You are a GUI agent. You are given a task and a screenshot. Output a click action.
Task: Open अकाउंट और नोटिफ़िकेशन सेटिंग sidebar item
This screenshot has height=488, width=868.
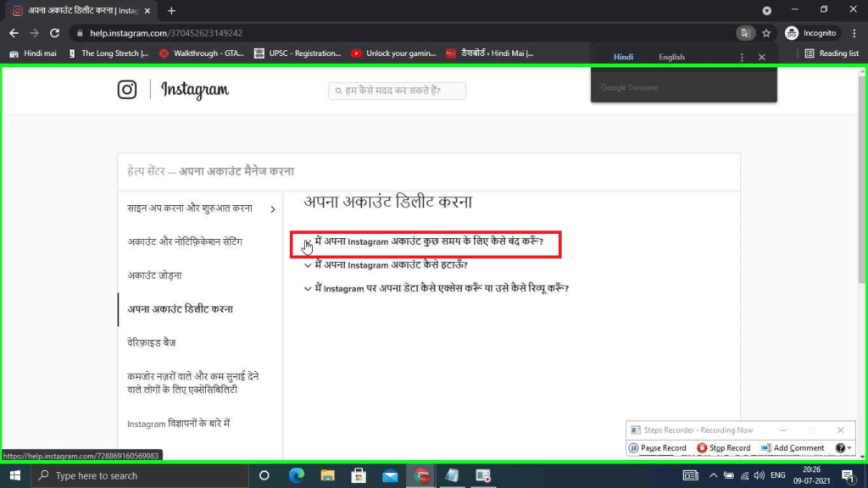tap(185, 241)
